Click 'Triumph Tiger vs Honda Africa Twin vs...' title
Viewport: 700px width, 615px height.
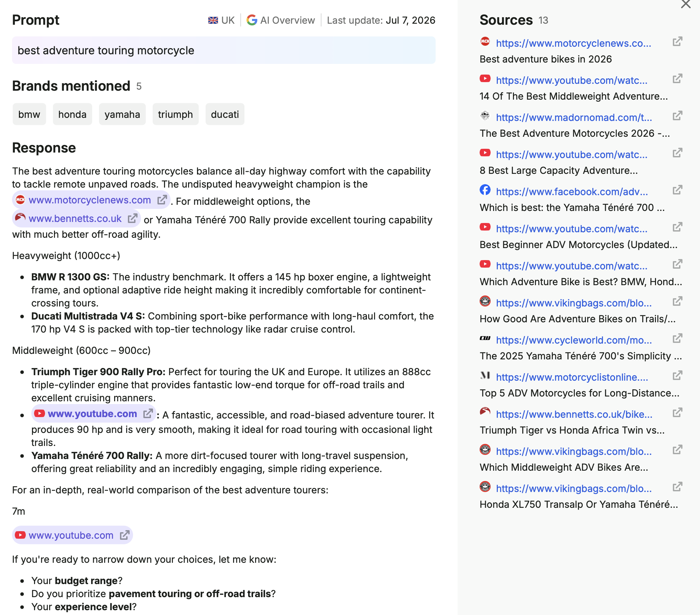pyautogui.click(x=572, y=430)
